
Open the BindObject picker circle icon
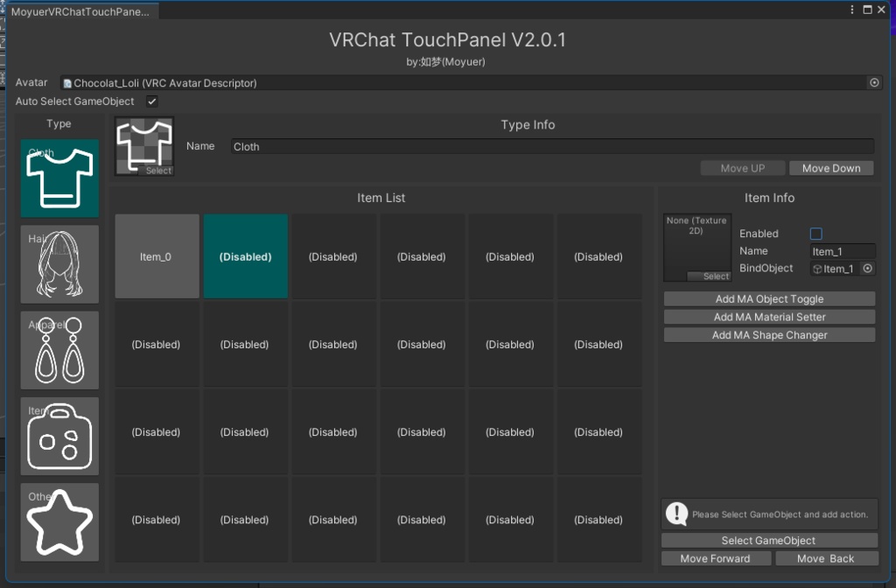[867, 269]
